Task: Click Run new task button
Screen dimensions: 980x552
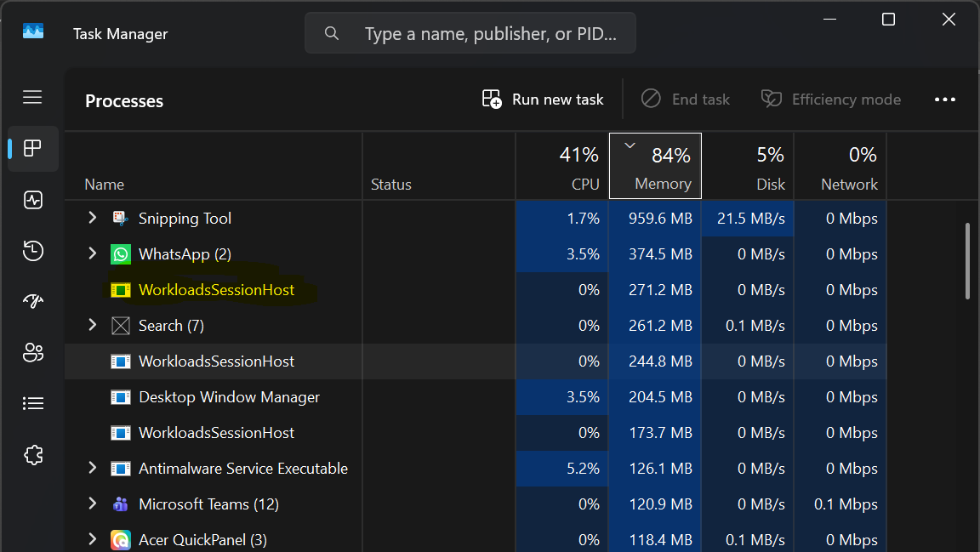Action: point(543,100)
